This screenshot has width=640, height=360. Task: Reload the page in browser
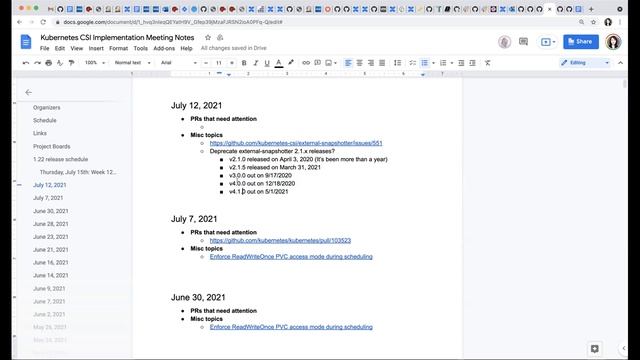[x=43, y=22]
